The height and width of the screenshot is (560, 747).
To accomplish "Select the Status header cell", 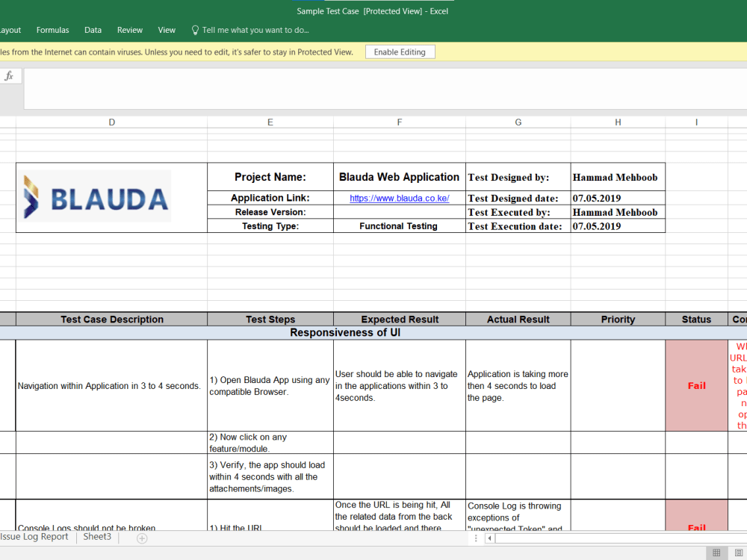I will pos(696,319).
